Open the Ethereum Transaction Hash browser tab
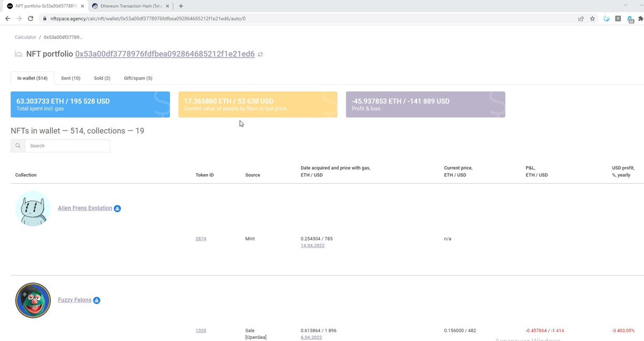The image size is (644, 341). pyautogui.click(x=129, y=6)
